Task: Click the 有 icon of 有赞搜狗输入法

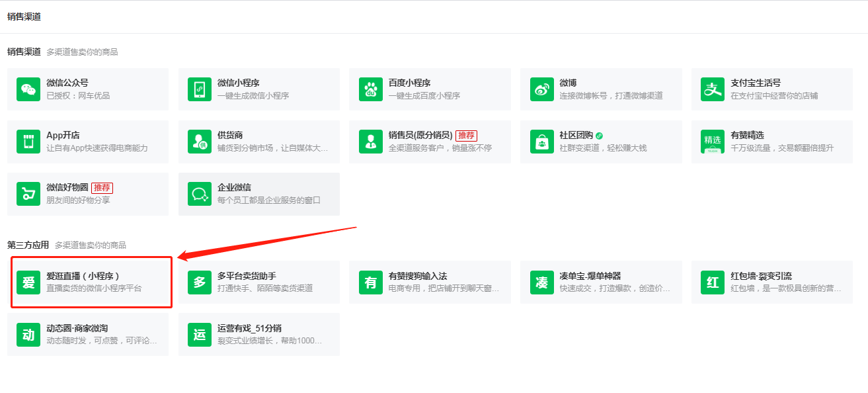Action: 371,283
